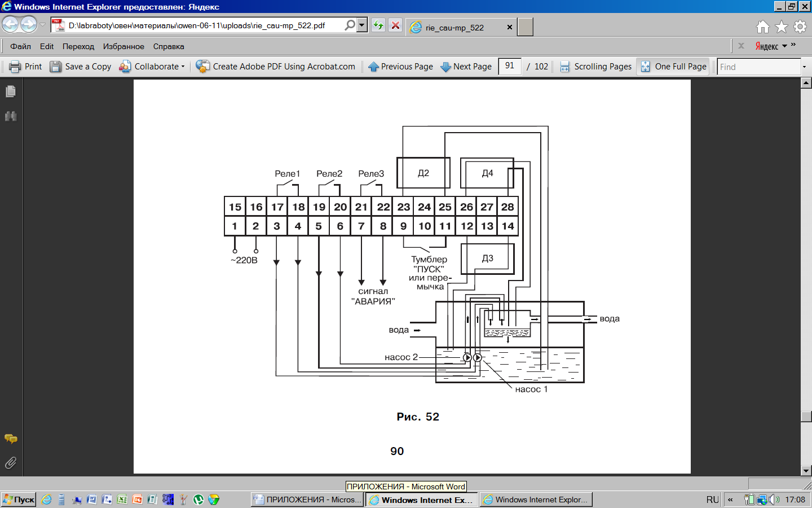The height and width of the screenshot is (508, 812).
Task: Click the сигнал "АВАРИЯ" label
Action: [373, 296]
